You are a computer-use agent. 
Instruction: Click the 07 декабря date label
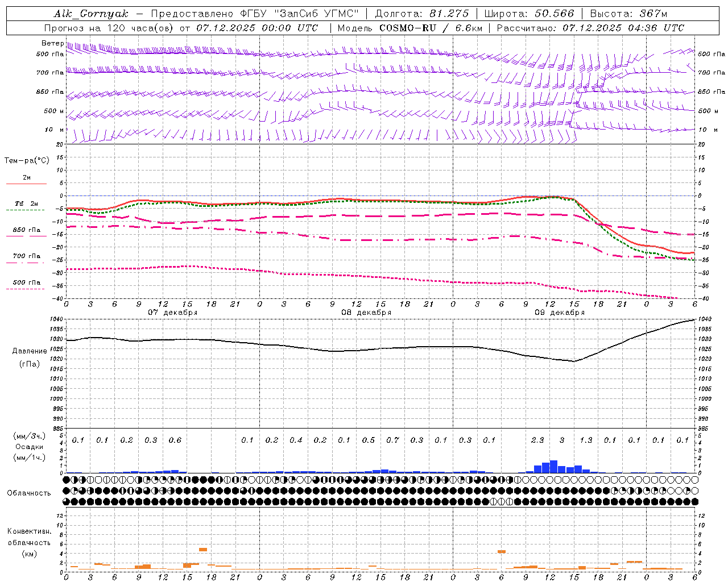pos(173,313)
